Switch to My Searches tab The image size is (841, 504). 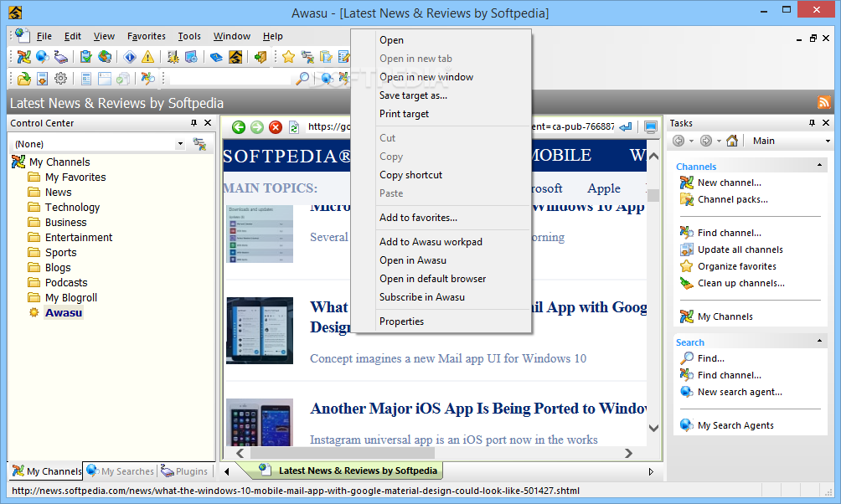(120, 471)
